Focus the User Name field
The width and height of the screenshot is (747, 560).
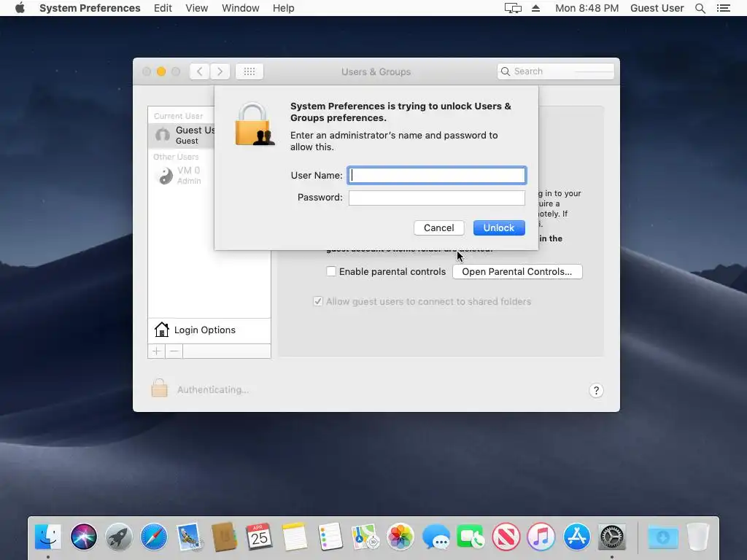click(436, 175)
